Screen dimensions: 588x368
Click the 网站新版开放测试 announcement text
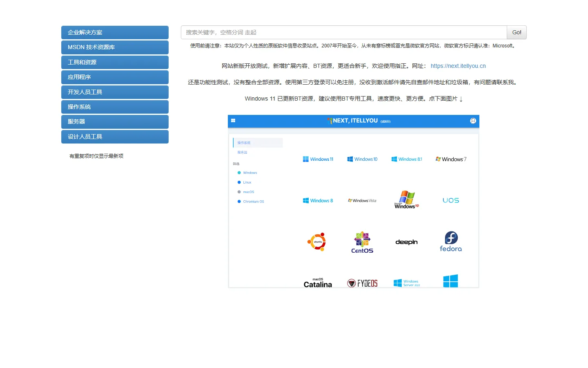[325, 66]
